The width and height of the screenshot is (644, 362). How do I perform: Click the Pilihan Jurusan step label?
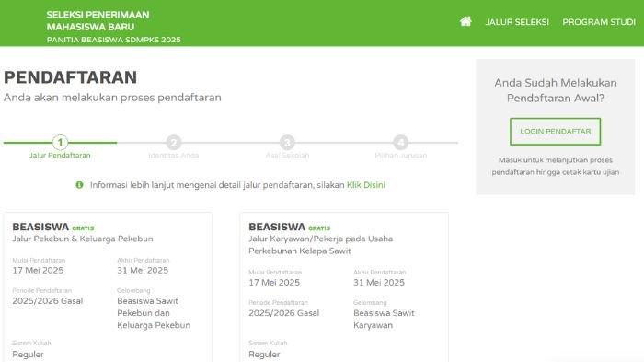(401, 156)
